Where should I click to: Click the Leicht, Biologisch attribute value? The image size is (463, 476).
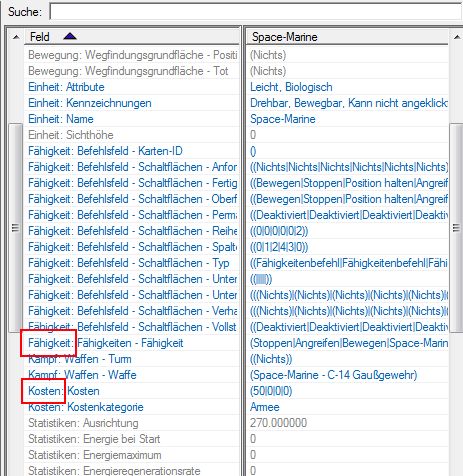tap(291, 87)
